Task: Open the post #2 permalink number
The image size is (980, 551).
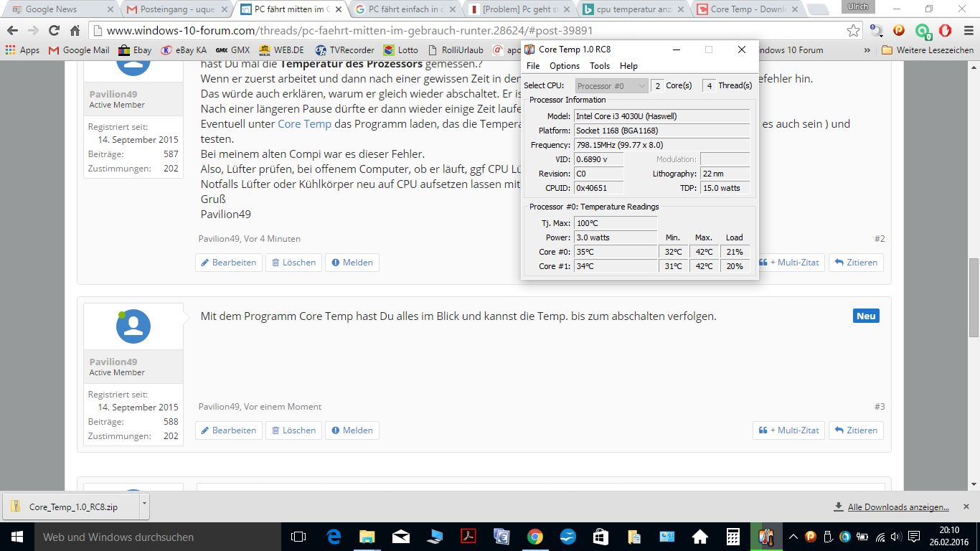Action: click(880, 239)
